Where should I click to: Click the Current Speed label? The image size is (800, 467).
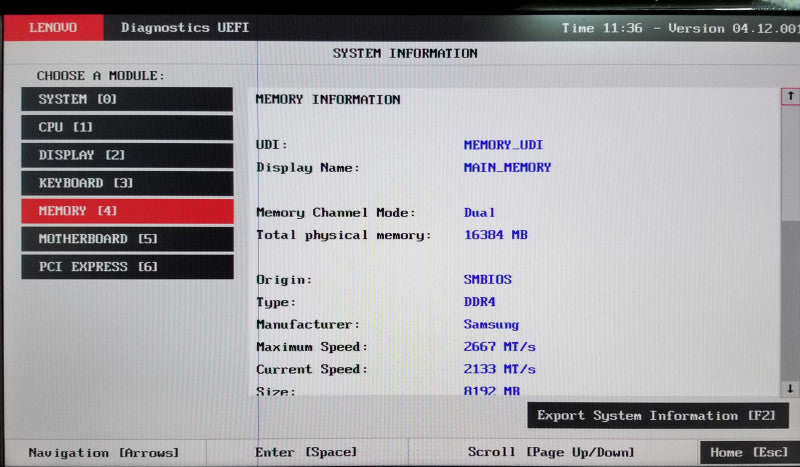point(312,369)
